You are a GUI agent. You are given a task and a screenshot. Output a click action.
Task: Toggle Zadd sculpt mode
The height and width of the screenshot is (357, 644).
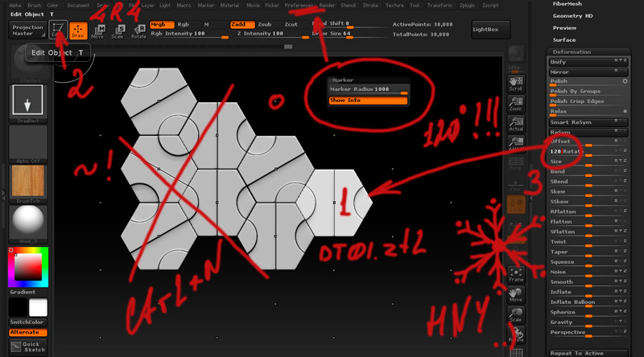click(242, 25)
